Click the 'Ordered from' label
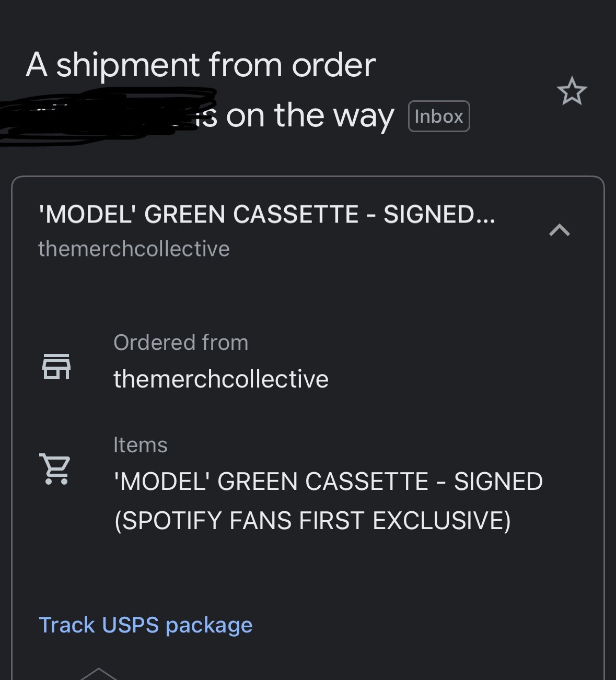Screen dimensions: 616x680 click(x=181, y=343)
